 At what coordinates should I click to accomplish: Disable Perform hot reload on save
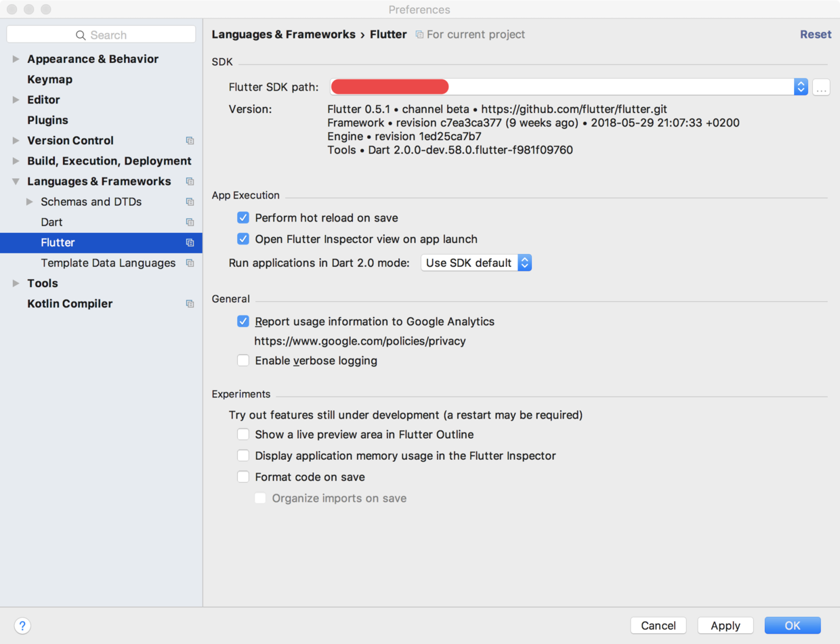pyautogui.click(x=243, y=218)
